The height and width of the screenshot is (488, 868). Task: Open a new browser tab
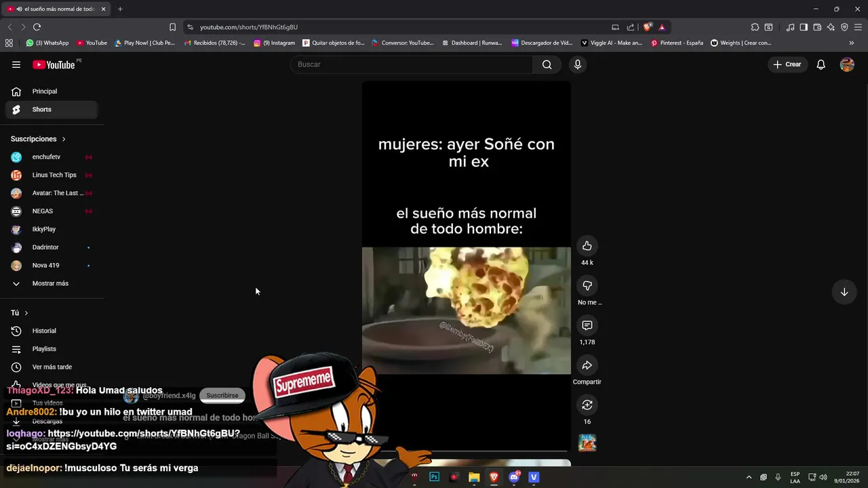120,9
